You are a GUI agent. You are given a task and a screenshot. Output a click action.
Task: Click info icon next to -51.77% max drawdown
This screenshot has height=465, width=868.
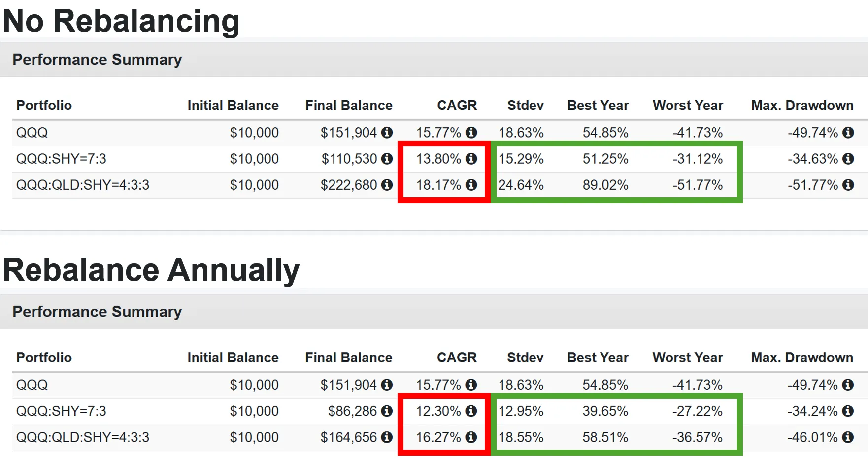click(848, 184)
